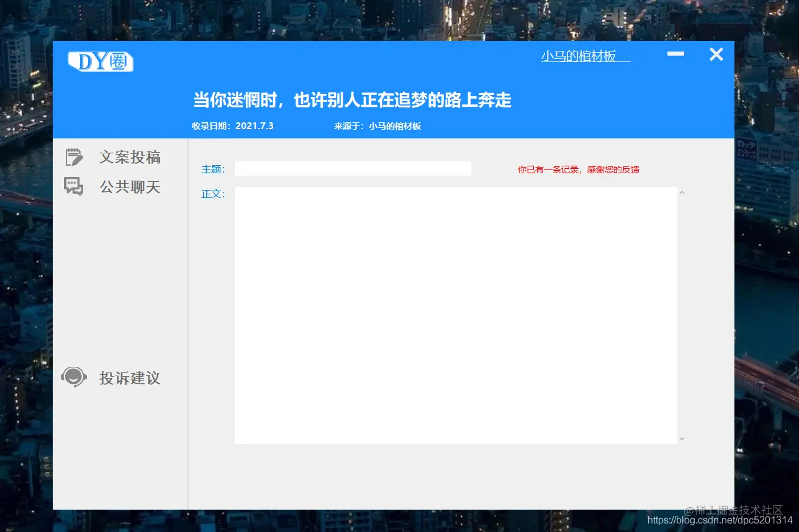Click inside the 主题 input field
Viewport: 799px width, 532px height.
click(353, 168)
